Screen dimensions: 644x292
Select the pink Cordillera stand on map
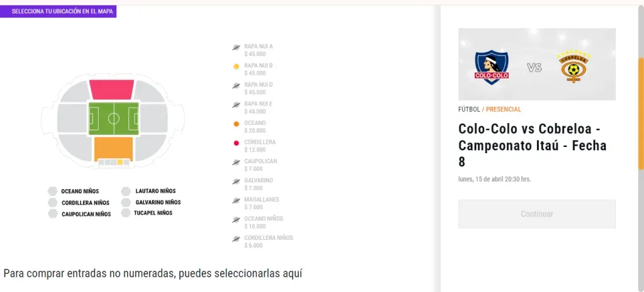tap(112, 89)
